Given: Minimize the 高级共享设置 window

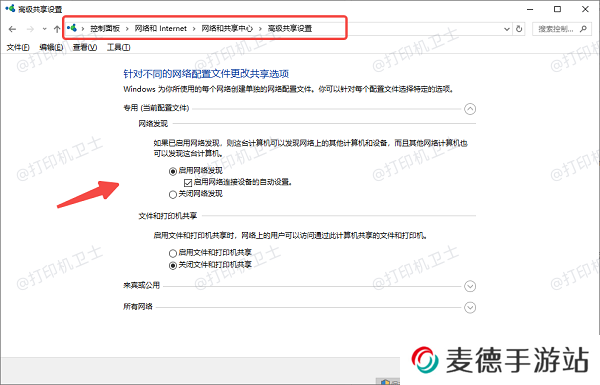Looking at the screenshot, I should pos(530,9).
